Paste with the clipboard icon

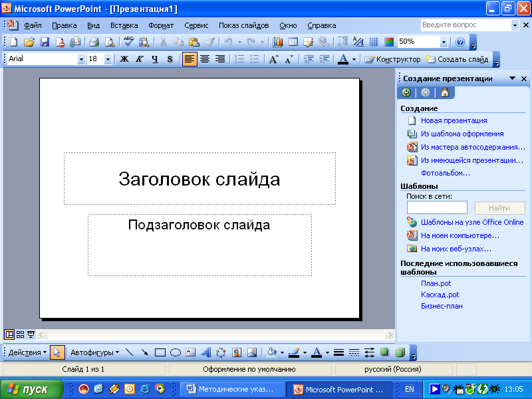tap(194, 42)
